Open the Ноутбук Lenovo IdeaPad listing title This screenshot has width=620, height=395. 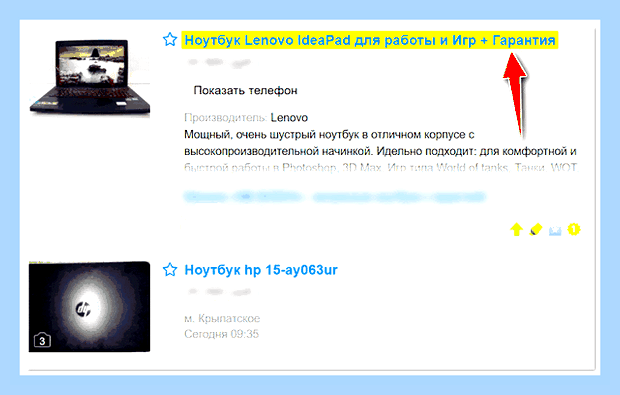[370, 40]
